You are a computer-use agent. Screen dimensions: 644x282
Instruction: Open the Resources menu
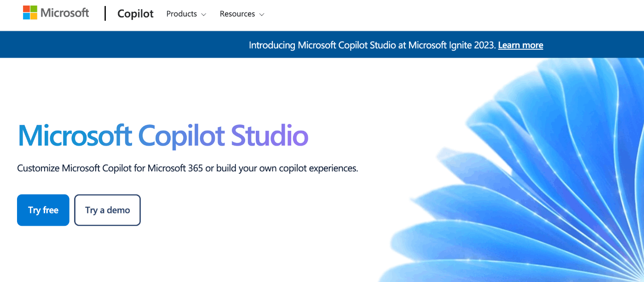tap(242, 14)
